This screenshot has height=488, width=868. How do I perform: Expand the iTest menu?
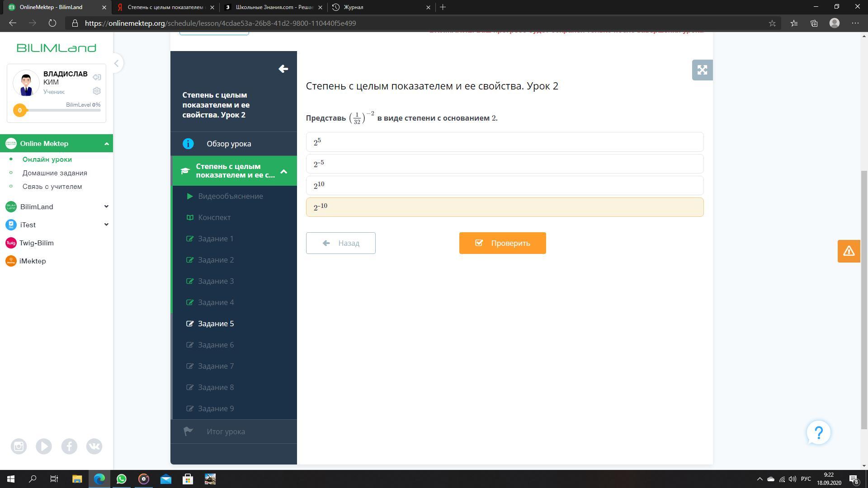pyautogui.click(x=106, y=225)
